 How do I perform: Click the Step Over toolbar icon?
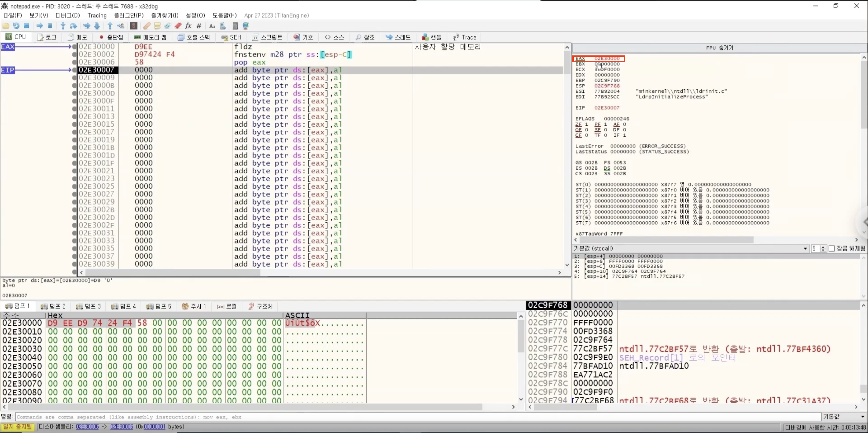(73, 26)
